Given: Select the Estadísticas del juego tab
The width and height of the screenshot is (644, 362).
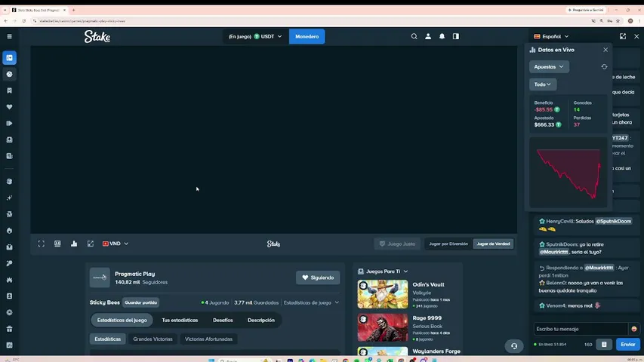Looking at the screenshot, I should coord(122,320).
